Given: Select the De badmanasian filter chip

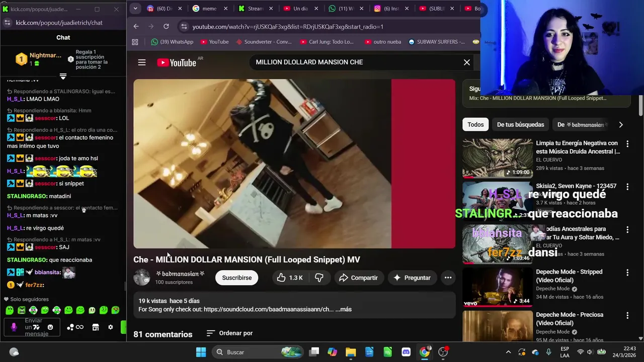Looking at the screenshot, I should tap(580, 125).
